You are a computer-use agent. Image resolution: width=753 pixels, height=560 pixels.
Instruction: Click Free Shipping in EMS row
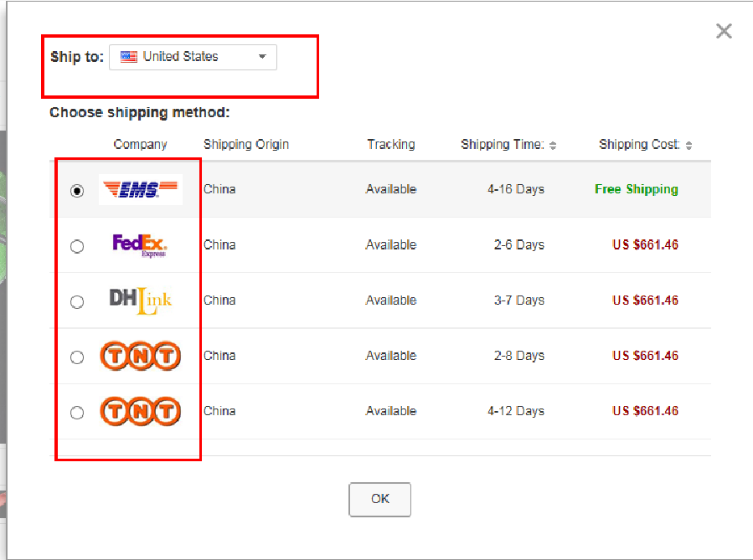pyautogui.click(x=637, y=189)
